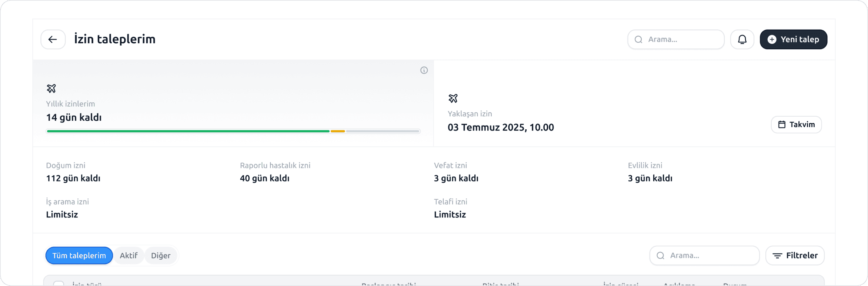
Task: Click the airplane icon above Yıllık izinlerim
Action: click(51, 88)
